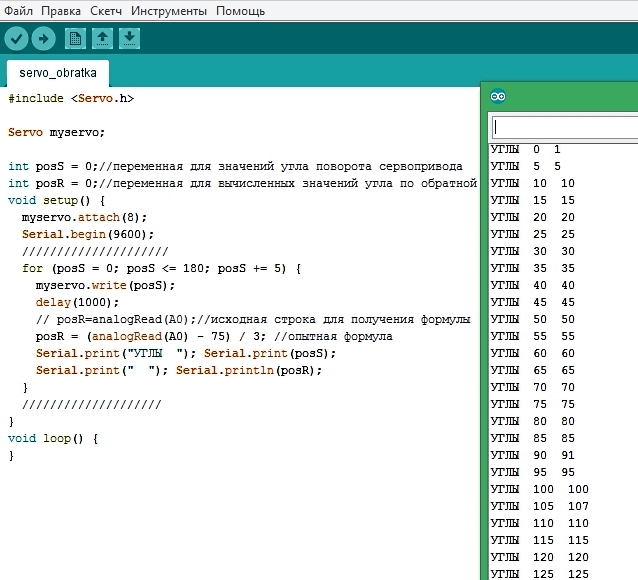Focus the serial monitor send input field
This screenshot has width=638, height=580.
click(565, 127)
